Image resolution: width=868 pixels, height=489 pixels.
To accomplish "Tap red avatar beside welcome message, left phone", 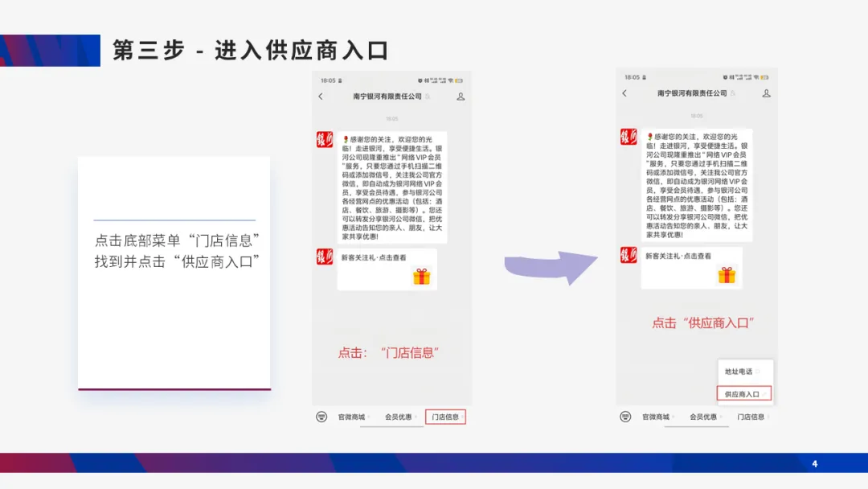I will coord(325,140).
